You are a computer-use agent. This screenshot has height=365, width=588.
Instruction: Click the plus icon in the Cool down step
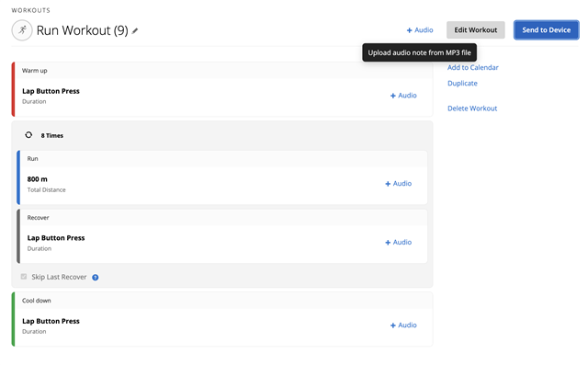[x=393, y=325]
